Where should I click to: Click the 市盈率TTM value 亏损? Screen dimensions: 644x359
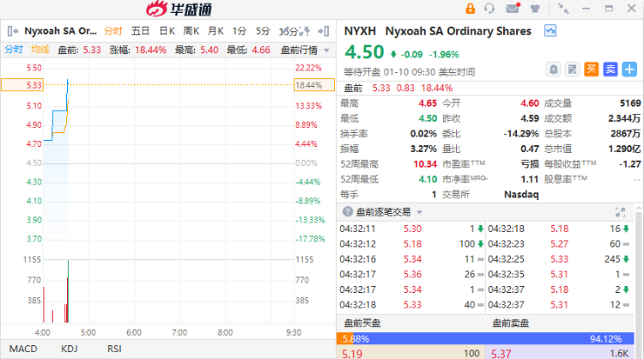[530, 164]
